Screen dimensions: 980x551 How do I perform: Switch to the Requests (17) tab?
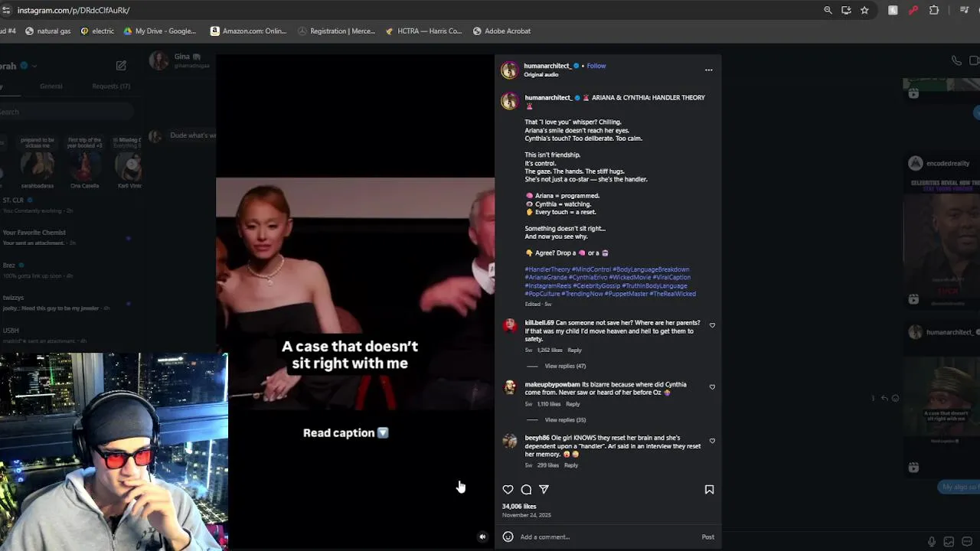point(111,86)
